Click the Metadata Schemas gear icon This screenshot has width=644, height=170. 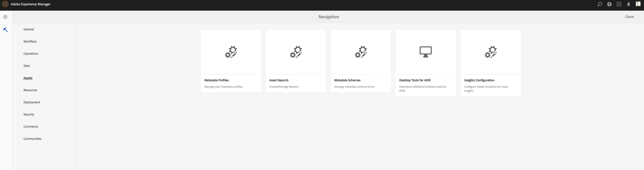pyautogui.click(x=361, y=52)
